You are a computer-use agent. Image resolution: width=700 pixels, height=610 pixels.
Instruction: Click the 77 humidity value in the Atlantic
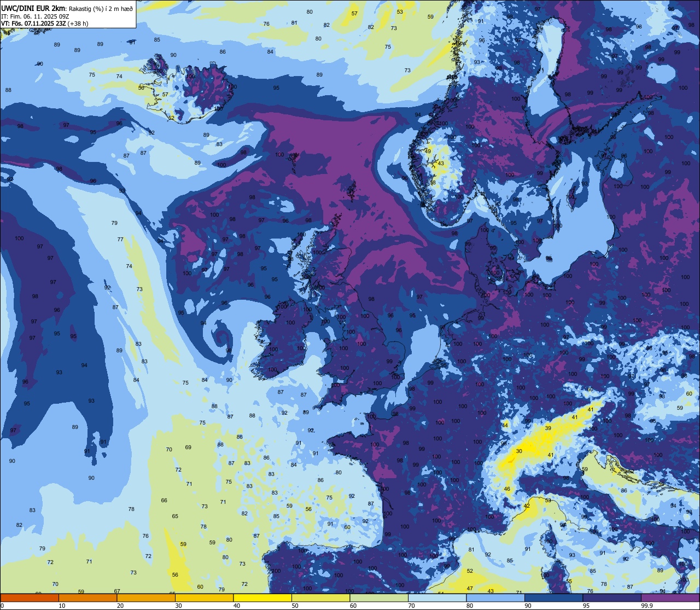tap(120, 240)
